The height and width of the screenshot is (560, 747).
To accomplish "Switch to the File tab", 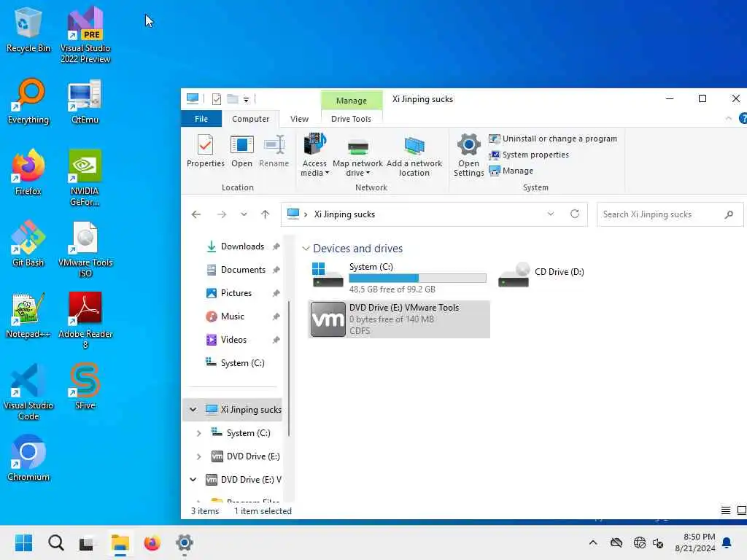I will click(x=201, y=119).
